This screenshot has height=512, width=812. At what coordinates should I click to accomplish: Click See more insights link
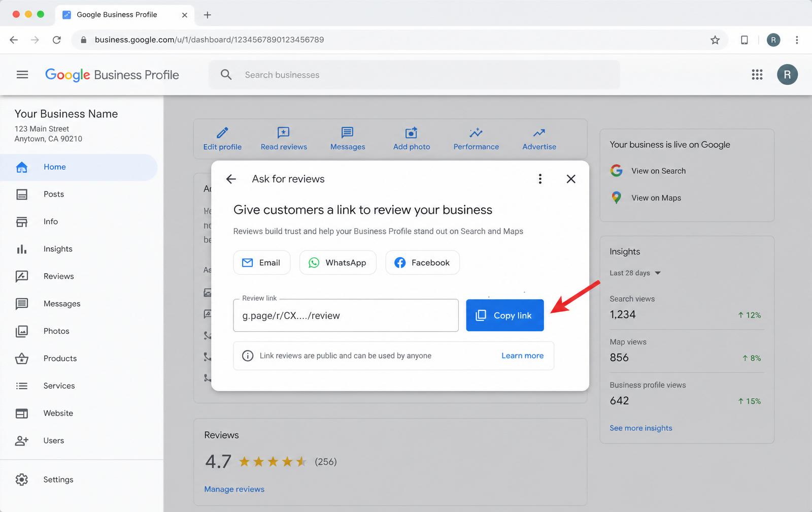pos(640,428)
